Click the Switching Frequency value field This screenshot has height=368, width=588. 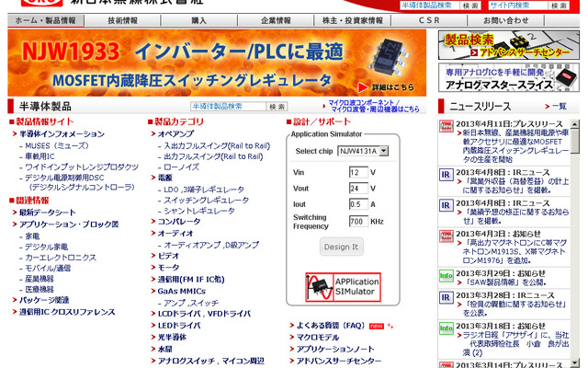tap(358, 222)
